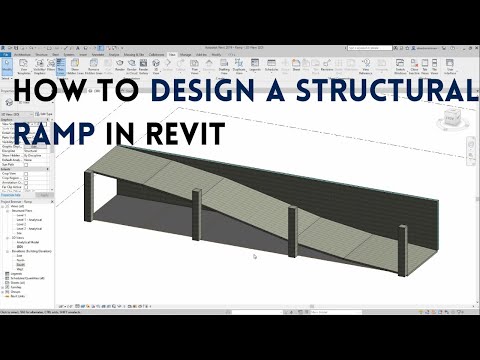This screenshot has height=360, width=480.
Task: Open Render Gallery
Action: click(x=143, y=67)
